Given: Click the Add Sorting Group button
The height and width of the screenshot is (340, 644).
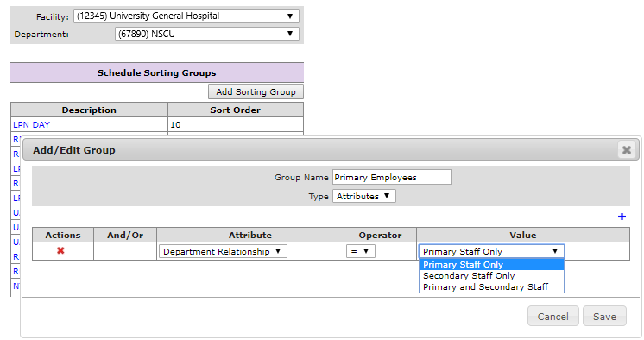Looking at the screenshot, I should [x=256, y=91].
